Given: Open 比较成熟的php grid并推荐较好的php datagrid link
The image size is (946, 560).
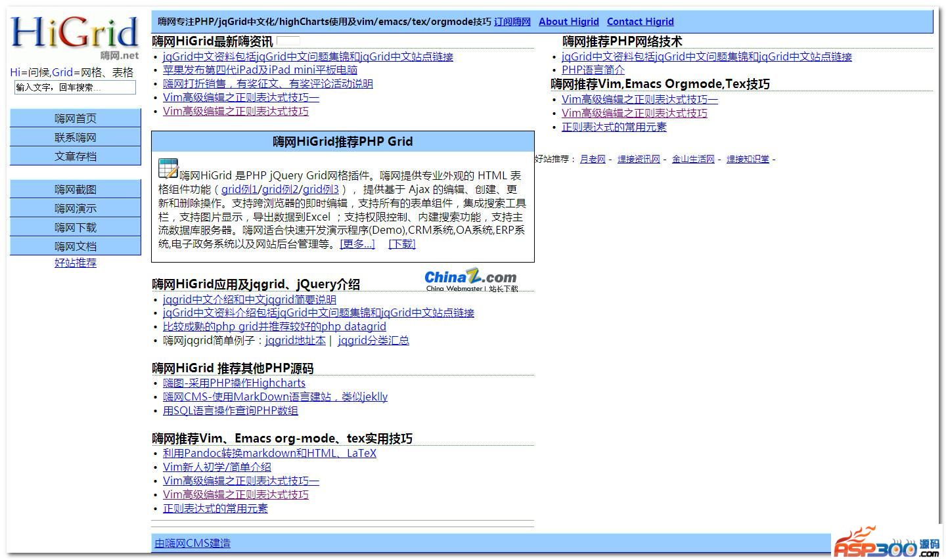Looking at the screenshot, I should (x=275, y=326).
